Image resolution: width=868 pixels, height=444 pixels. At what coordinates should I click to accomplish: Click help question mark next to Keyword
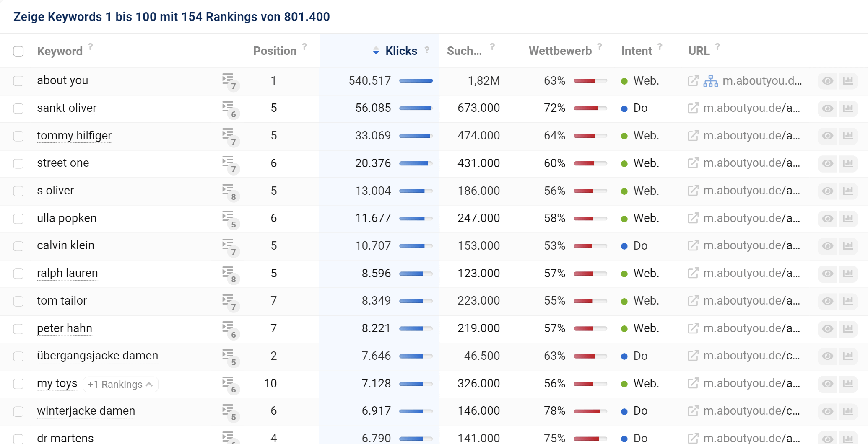pos(91,46)
